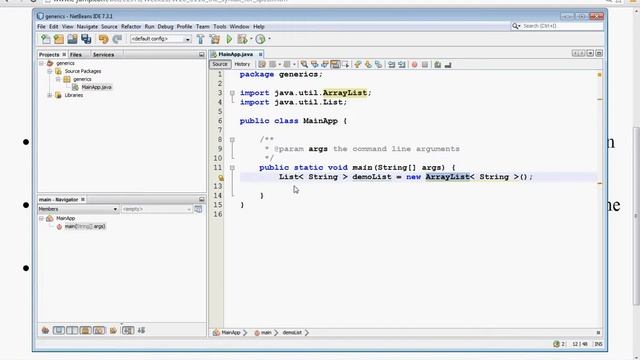Open the Members dropdown in Navigator
Image resolution: width=640 pixels, height=360 pixels.
[x=78, y=209]
